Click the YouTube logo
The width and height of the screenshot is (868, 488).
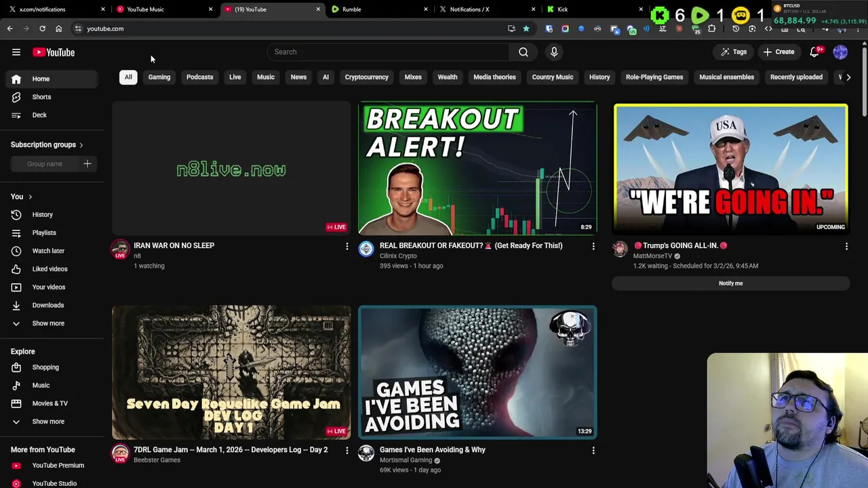pos(54,52)
